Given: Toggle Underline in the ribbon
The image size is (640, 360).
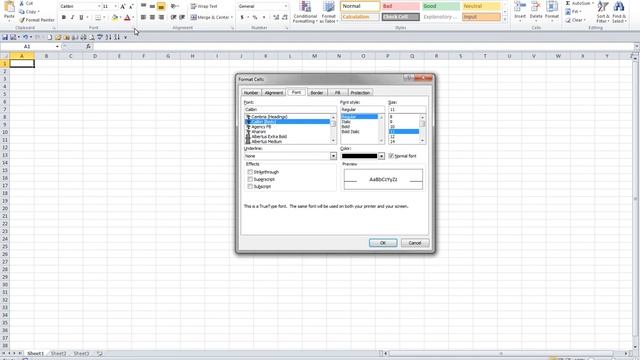Looking at the screenshot, I should click(x=81, y=18).
